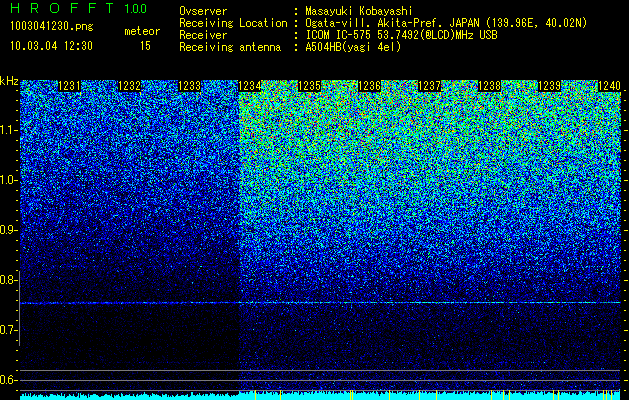Click the HROFFT program title
The image size is (629, 400).
tap(62, 8)
